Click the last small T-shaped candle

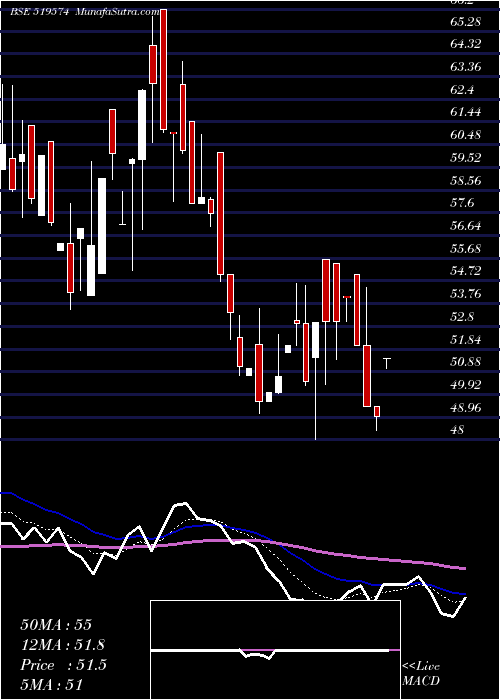click(387, 363)
